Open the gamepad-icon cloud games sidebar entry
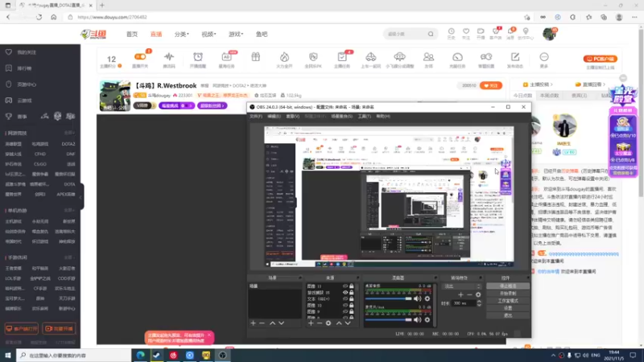Image resolution: width=644 pixels, height=362 pixels. tap(19, 101)
